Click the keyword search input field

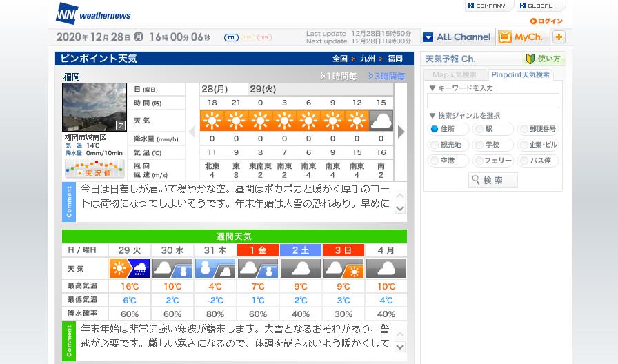[x=493, y=101]
